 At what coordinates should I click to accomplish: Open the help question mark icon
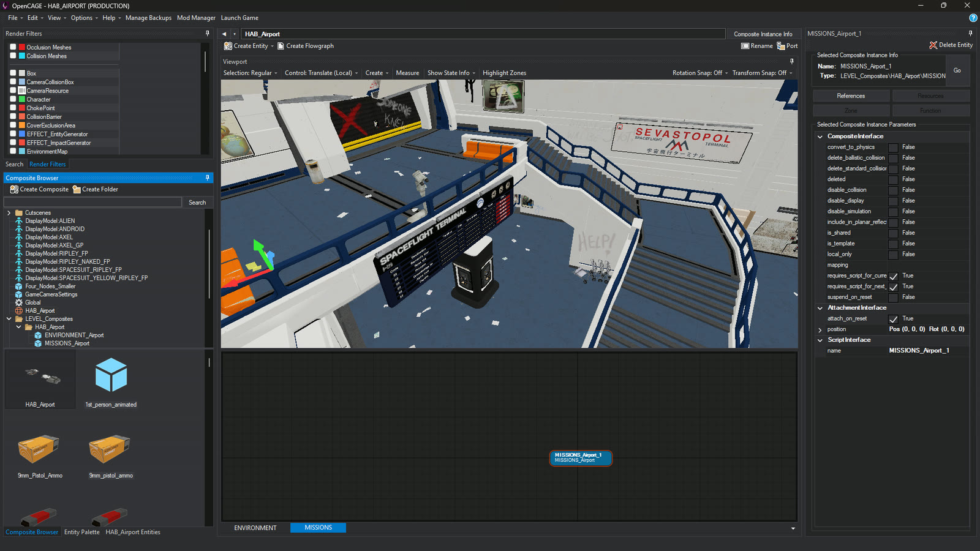pos(973,18)
